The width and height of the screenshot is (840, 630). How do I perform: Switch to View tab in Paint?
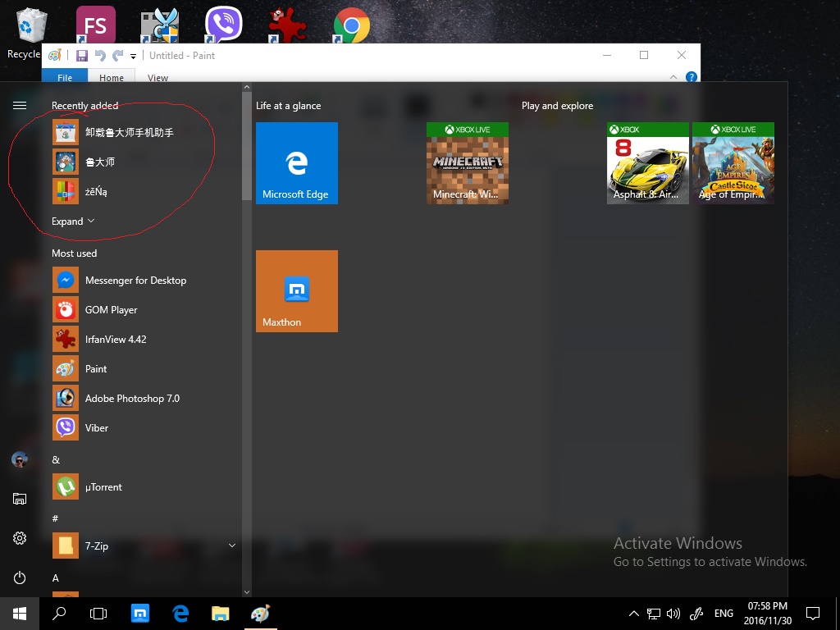coord(157,77)
